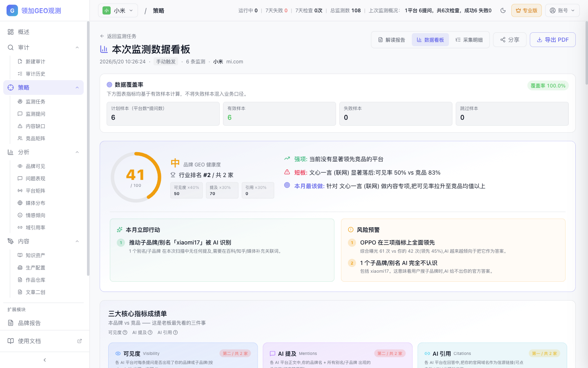
Task: Switch to 采集明细 tab
Action: click(469, 40)
